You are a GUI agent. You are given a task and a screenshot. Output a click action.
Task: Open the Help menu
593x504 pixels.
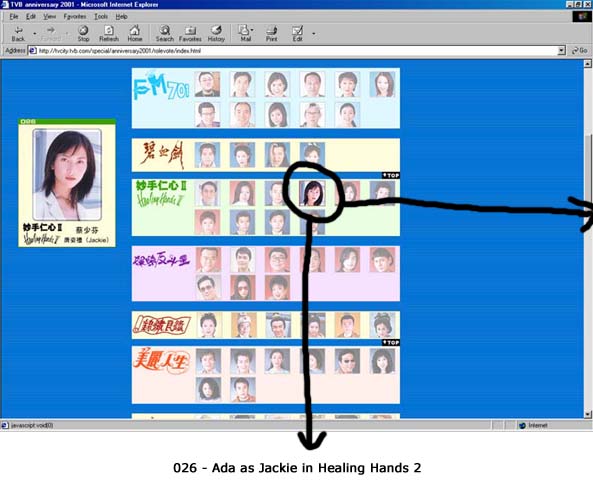(x=121, y=17)
